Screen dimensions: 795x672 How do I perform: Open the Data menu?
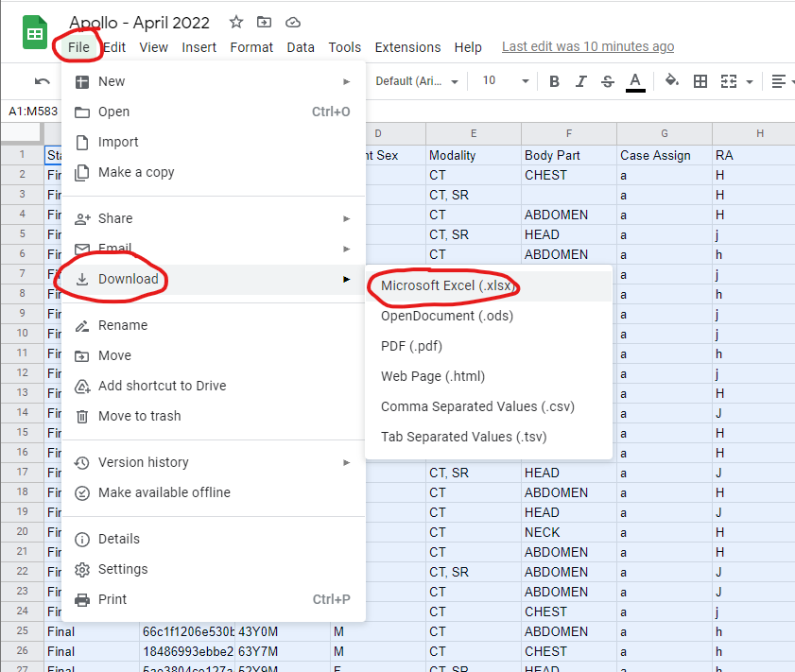(301, 47)
